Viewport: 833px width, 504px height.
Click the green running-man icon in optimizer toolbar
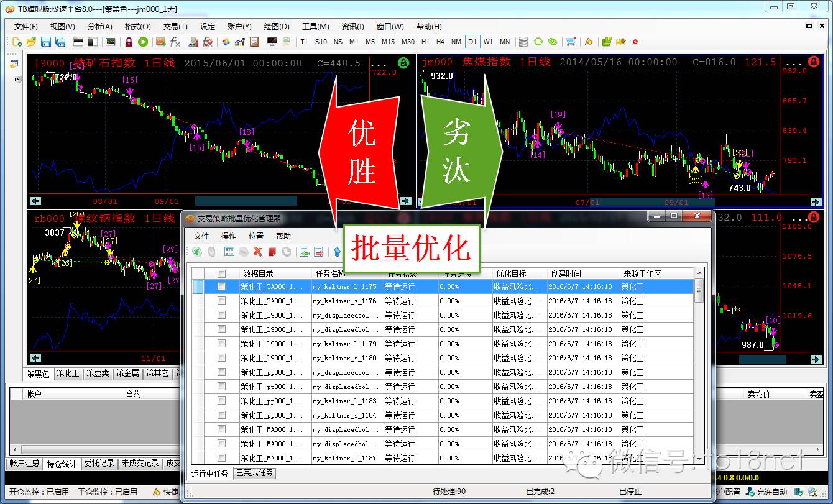(197, 252)
